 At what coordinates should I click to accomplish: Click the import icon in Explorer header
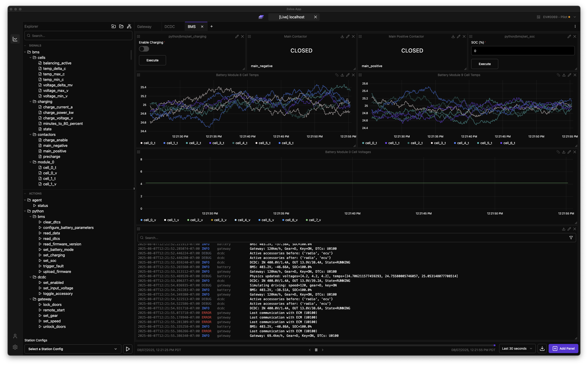click(113, 26)
